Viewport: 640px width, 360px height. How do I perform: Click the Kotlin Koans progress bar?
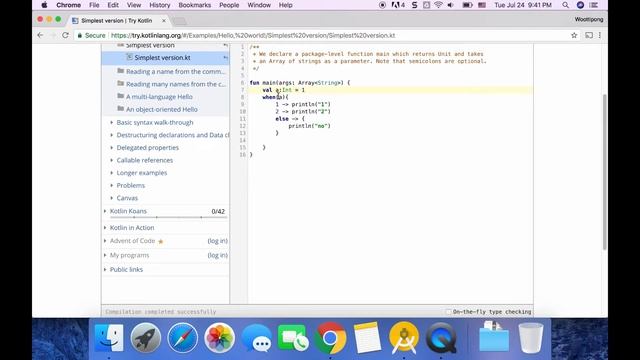coord(168,218)
